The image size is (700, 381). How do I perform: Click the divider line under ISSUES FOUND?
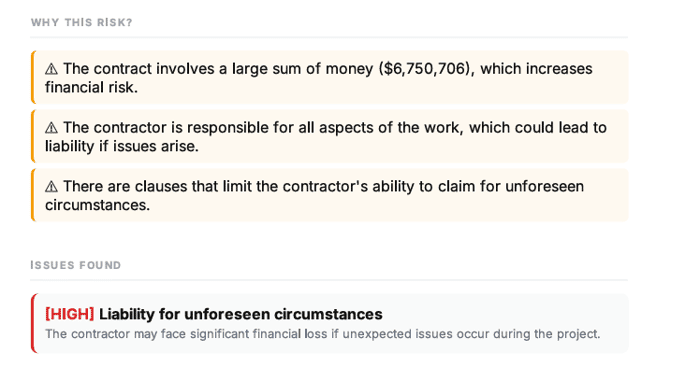point(329,280)
